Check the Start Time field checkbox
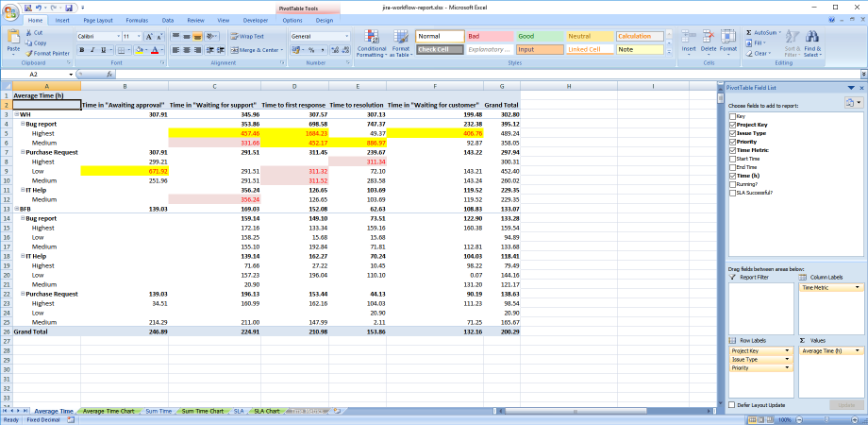This screenshot has width=868, height=425. 733,159
